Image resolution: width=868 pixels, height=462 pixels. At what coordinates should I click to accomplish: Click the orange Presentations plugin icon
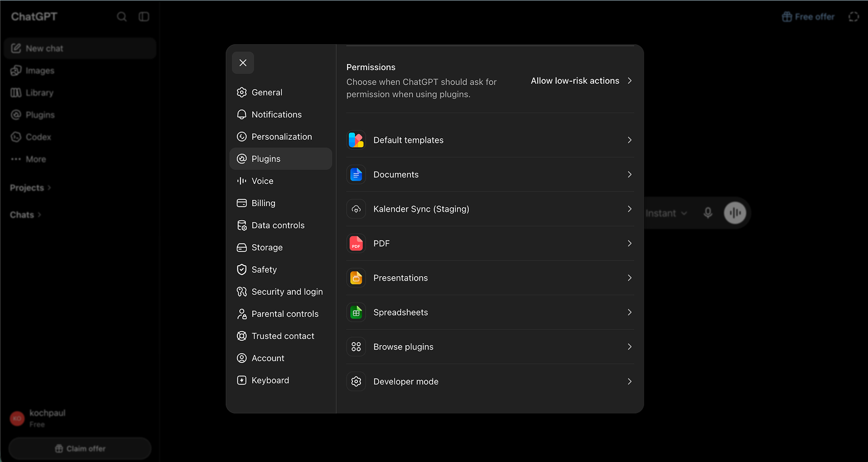[356, 278]
